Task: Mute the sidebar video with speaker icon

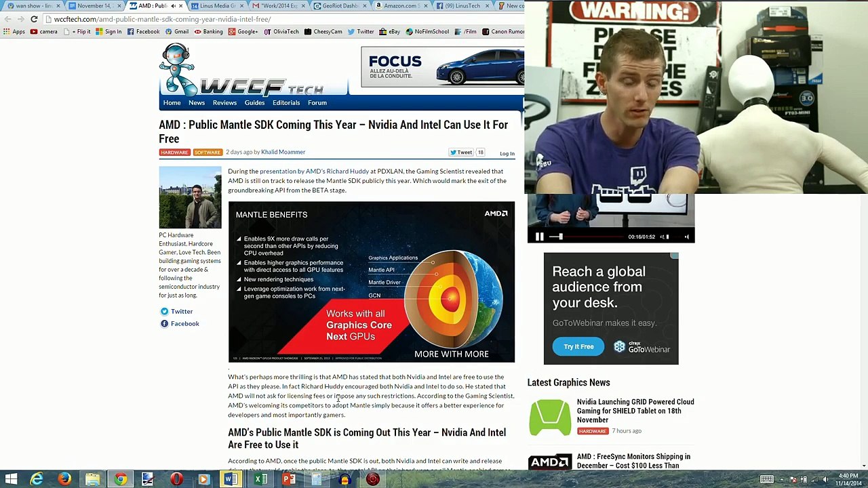Action: tap(686, 237)
